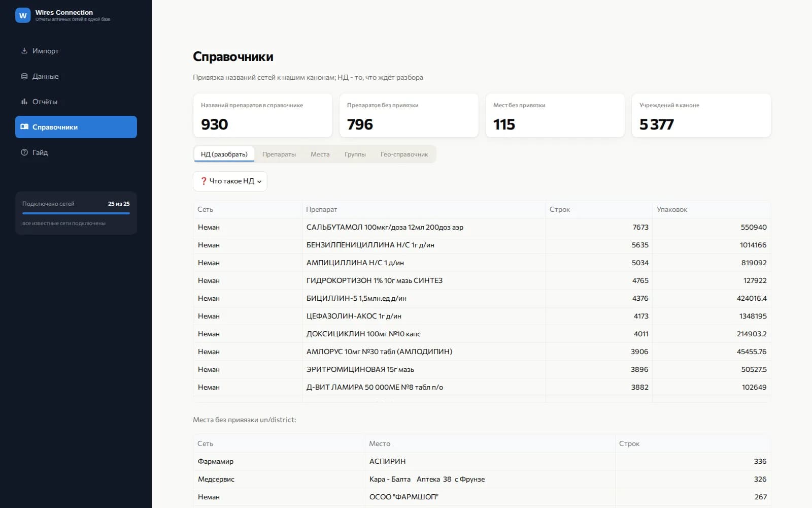Expand the Что такое НД explanation

pos(230,181)
